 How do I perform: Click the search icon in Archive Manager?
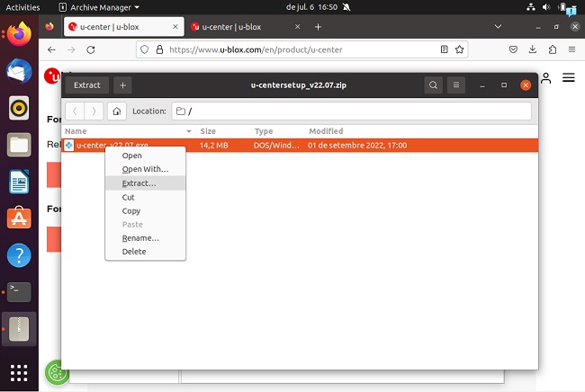(434, 85)
